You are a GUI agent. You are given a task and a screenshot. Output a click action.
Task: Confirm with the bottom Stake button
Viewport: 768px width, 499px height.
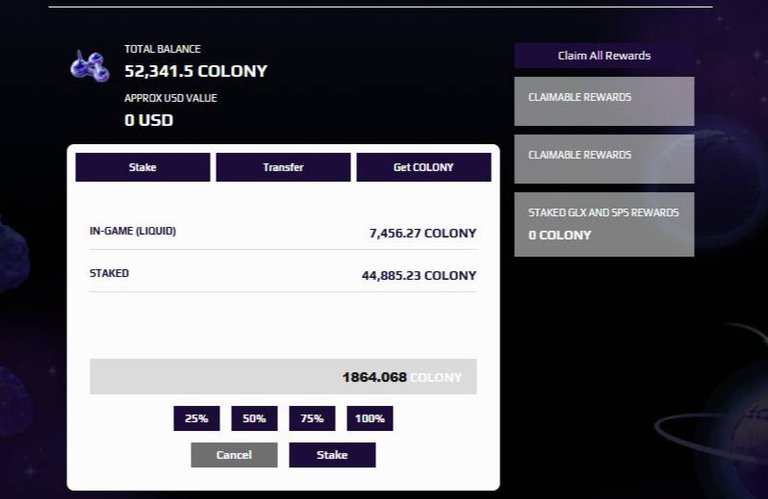332,455
